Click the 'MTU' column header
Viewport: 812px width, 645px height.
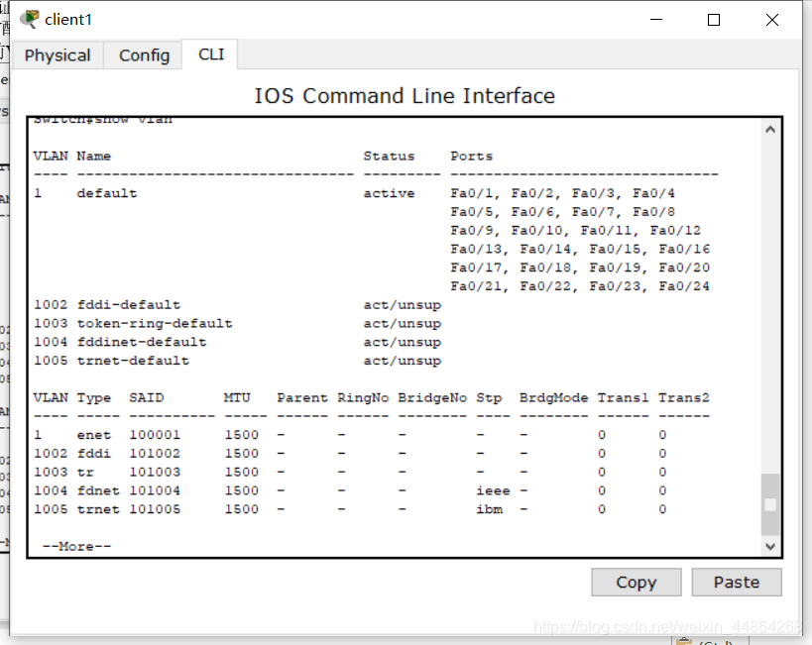[237, 397]
